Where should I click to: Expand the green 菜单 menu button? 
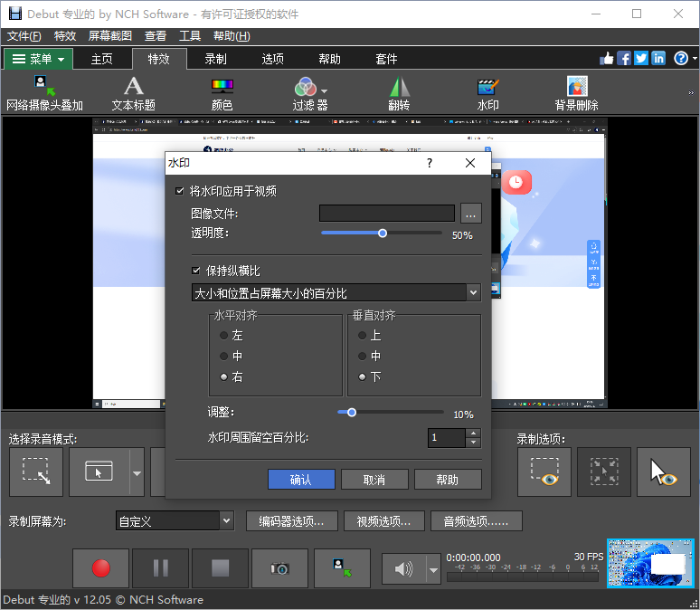tap(38, 59)
